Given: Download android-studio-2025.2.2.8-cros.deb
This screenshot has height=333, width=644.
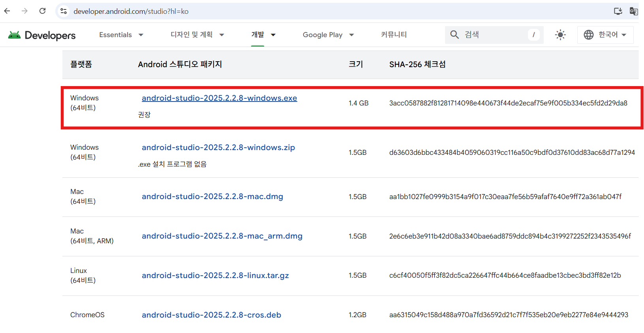Looking at the screenshot, I should [212, 315].
